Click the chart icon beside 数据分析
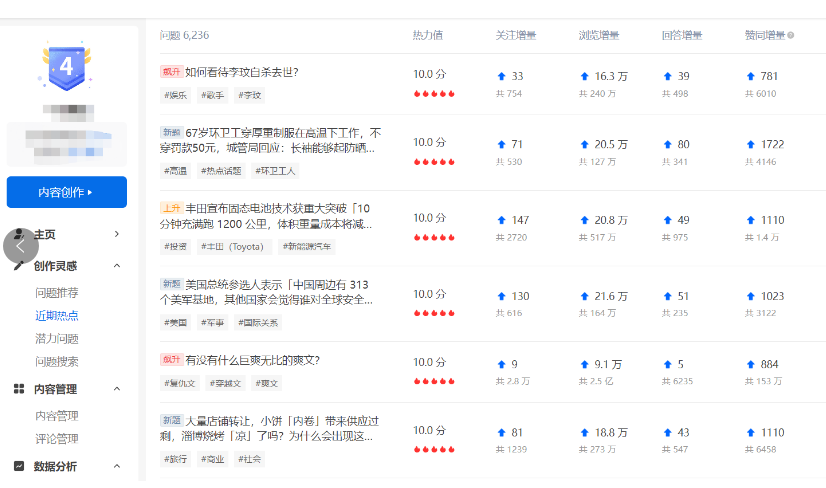 click(x=19, y=466)
